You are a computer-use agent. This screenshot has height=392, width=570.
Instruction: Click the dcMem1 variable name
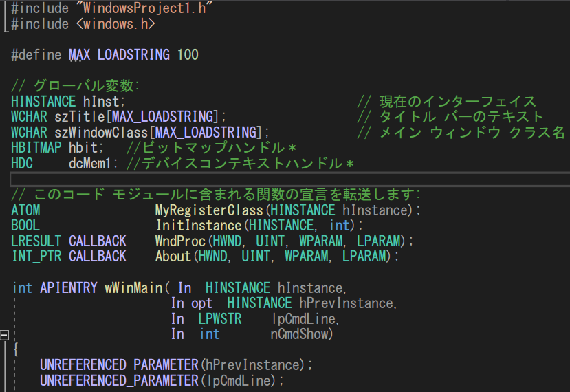90,164
